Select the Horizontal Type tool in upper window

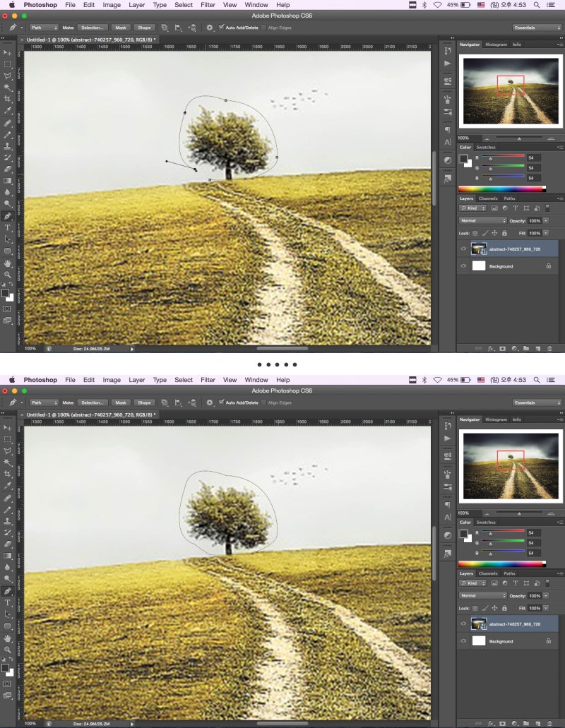pyautogui.click(x=8, y=227)
